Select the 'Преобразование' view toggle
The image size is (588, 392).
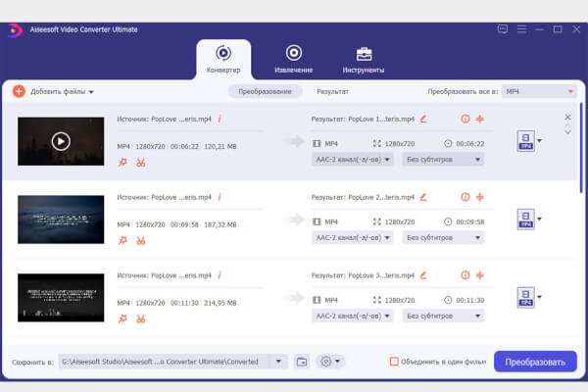(266, 91)
